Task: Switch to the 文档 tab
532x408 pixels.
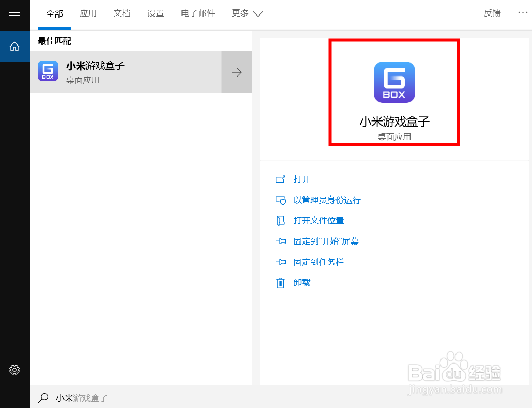Action: [x=122, y=13]
